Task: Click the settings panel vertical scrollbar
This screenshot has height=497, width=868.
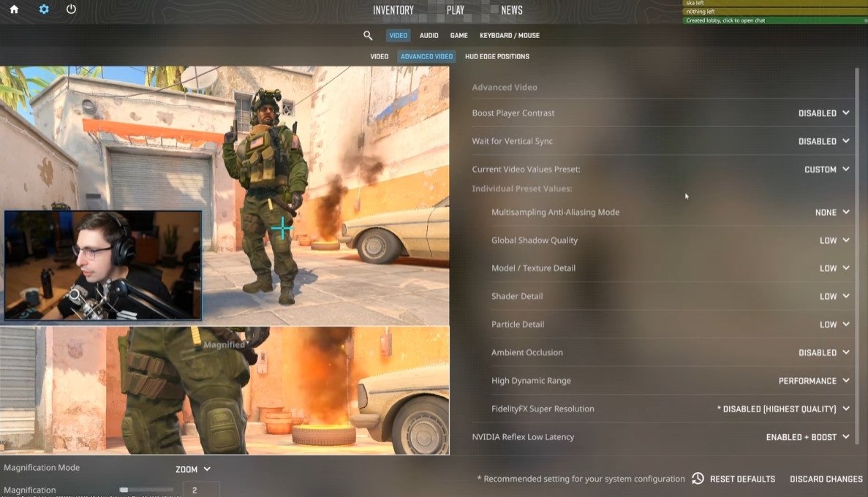Action: pos(857,254)
